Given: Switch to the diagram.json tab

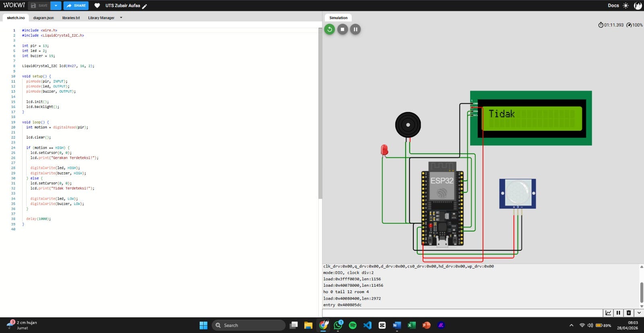Looking at the screenshot, I should click(x=43, y=18).
